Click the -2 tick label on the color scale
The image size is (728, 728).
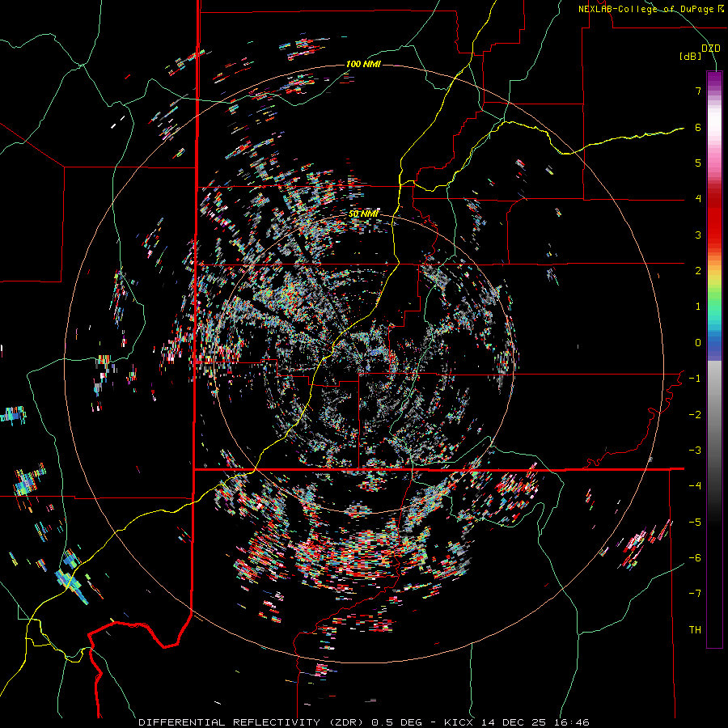coord(695,415)
